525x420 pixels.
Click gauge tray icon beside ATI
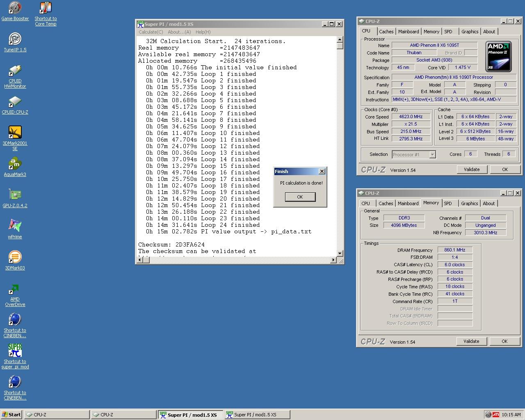(488, 415)
